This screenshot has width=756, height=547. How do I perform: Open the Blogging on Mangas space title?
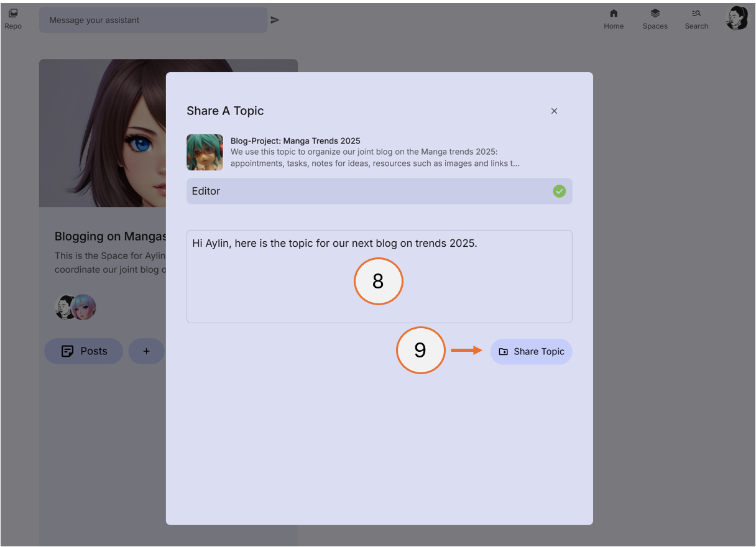[110, 236]
